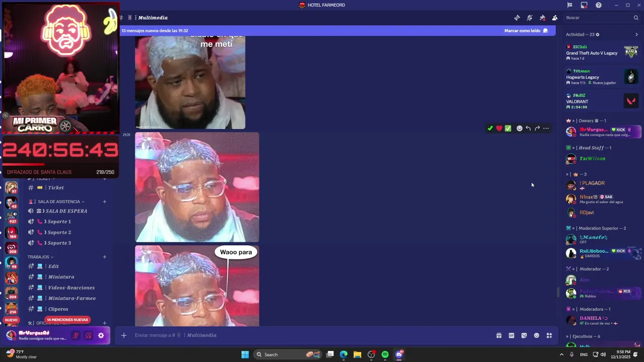Open the Threads icon in channel header

pos(517,18)
